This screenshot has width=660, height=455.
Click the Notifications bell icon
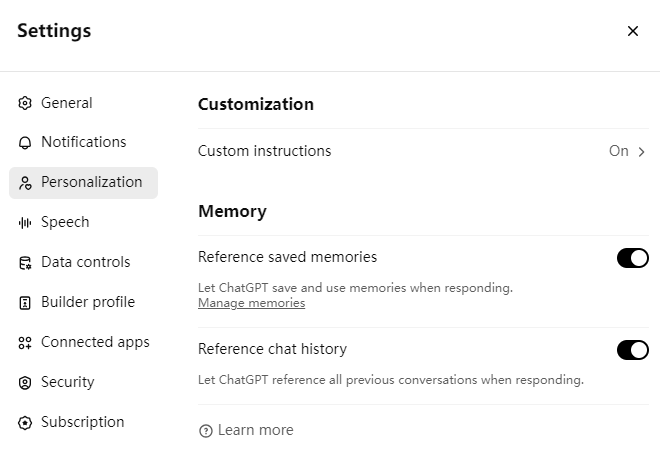25,143
